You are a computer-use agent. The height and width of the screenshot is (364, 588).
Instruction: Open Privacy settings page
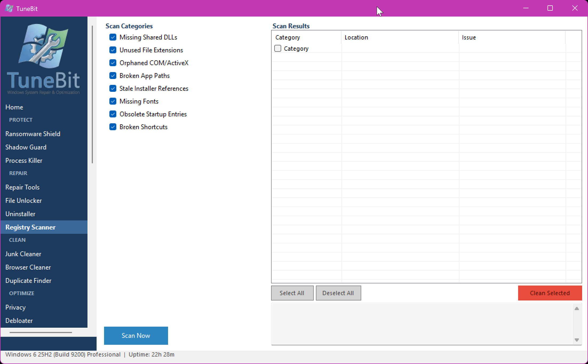pyautogui.click(x=44, y=307)
